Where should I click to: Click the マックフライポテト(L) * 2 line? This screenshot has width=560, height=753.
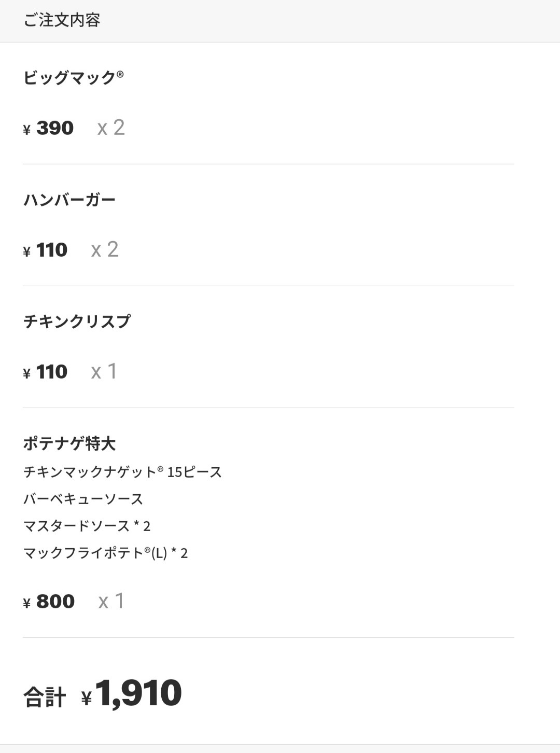coord(105,553)
